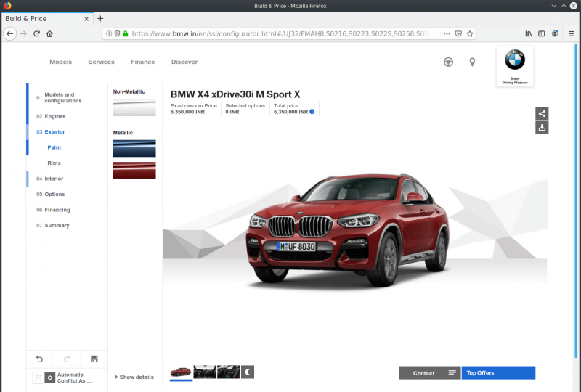Go to step 07 Summary

(x=52, y=225)
